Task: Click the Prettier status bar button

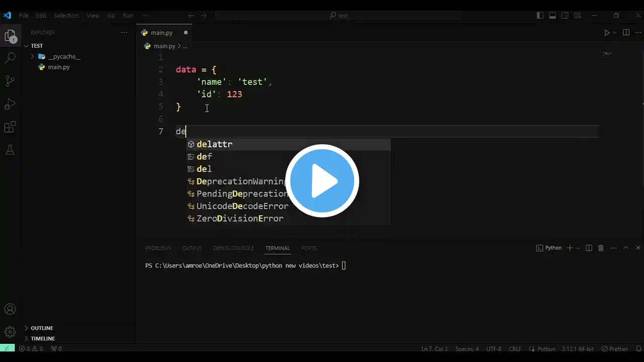Action: coord(615,348)
